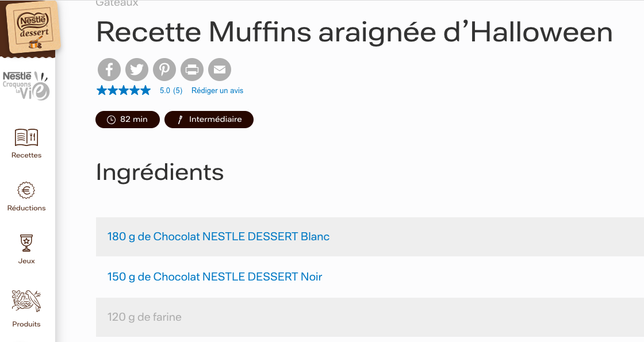Share recipe on Twitter

point(137,70)
